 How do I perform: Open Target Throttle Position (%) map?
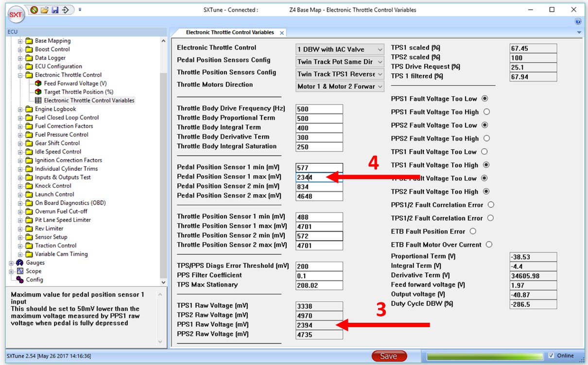[x=78, y=92]
